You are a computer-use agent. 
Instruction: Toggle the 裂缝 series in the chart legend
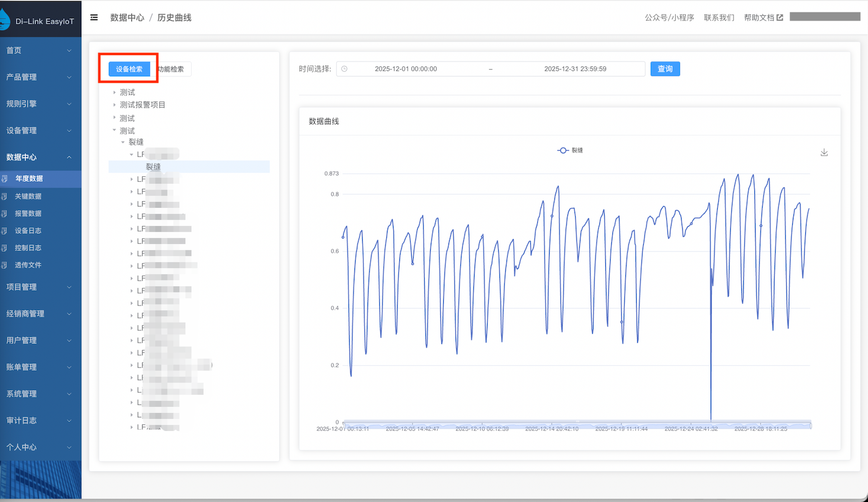pyautogui.click(x=570, y=150)
